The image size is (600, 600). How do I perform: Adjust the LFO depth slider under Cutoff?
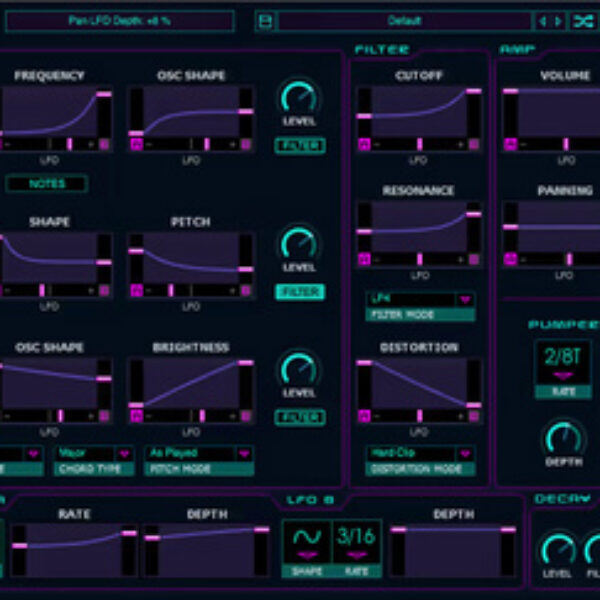(x=419, y=144)
